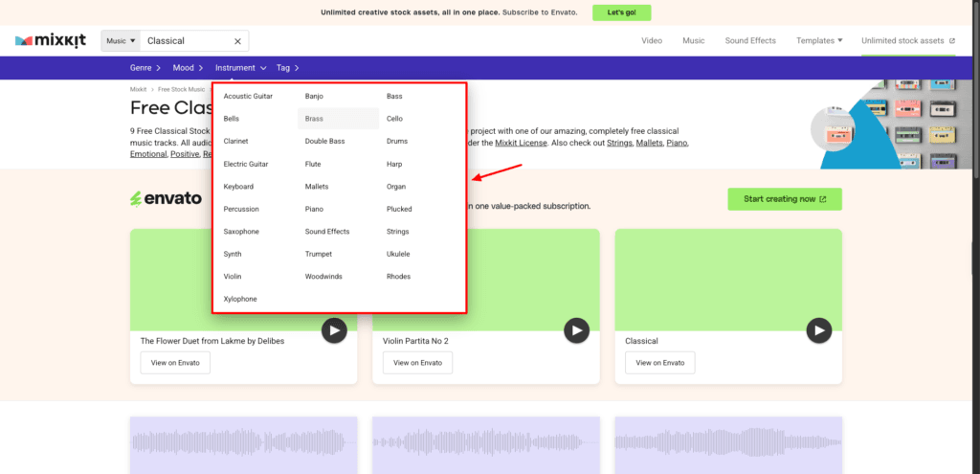Screen dimensions: 980x474
Task: Click the Let's go! banner button
Action: (622, 12)
